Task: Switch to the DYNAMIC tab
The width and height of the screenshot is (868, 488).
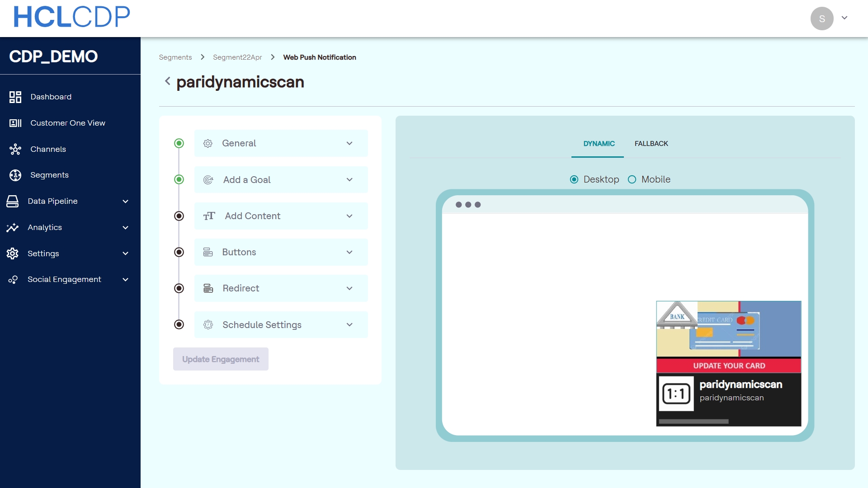Action: [x=599, y=144]
